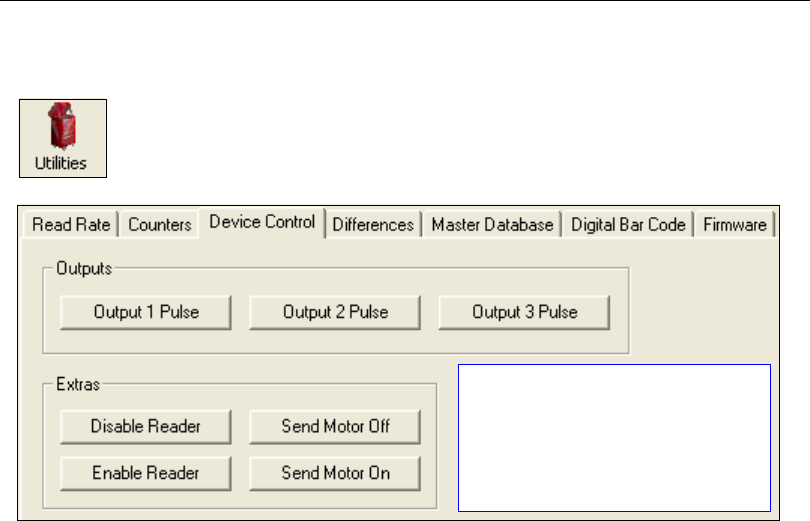The height and width of the screenshot is (521, 810).
Task: Click the Output 3 Pulse button
Action: 524,312
